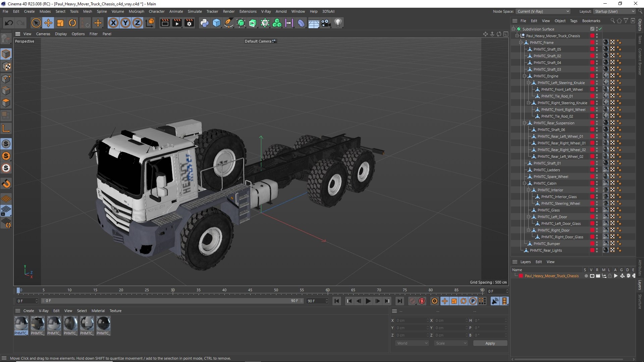The width and height of the screenshot is (644, 362).
Task: Select the Scale tool
Action: pos(60,23)
